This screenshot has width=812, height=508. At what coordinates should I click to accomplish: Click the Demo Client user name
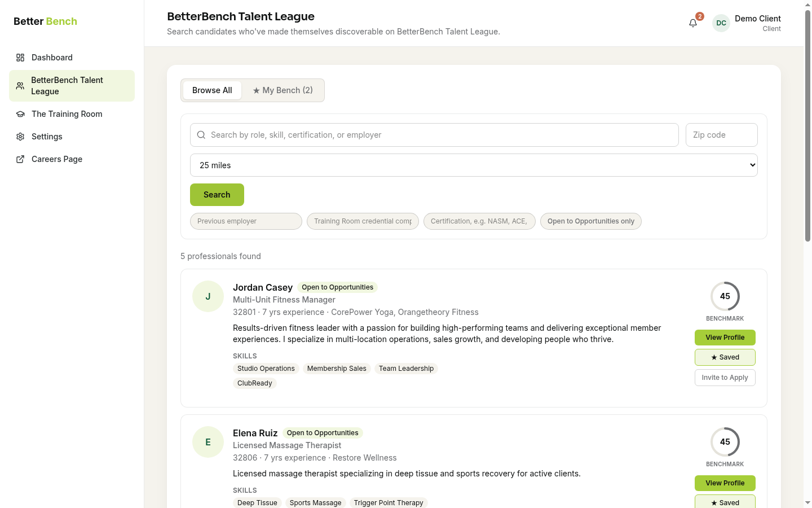[x=758, y=19]
